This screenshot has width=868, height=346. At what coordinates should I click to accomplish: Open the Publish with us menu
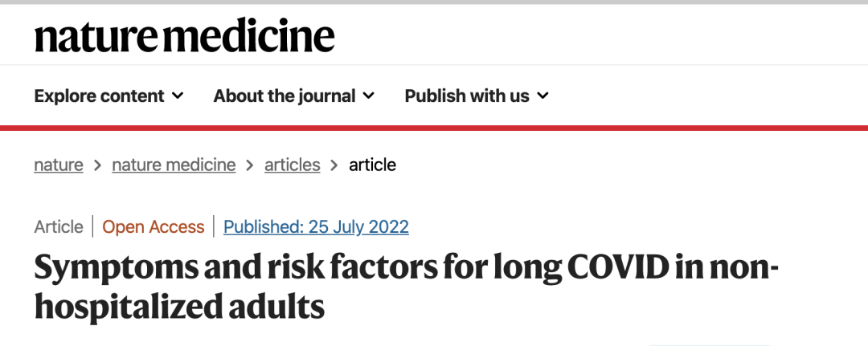coord(466,96)
